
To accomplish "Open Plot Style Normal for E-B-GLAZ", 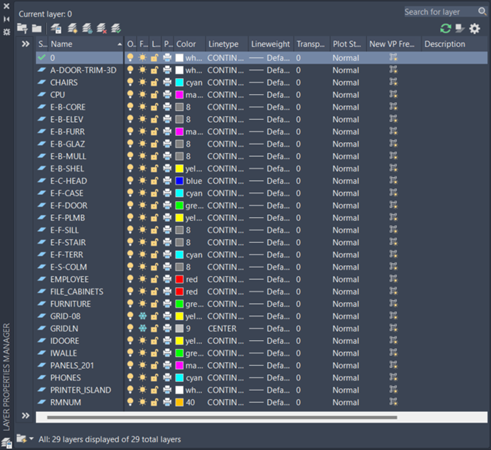I will 346,144.
